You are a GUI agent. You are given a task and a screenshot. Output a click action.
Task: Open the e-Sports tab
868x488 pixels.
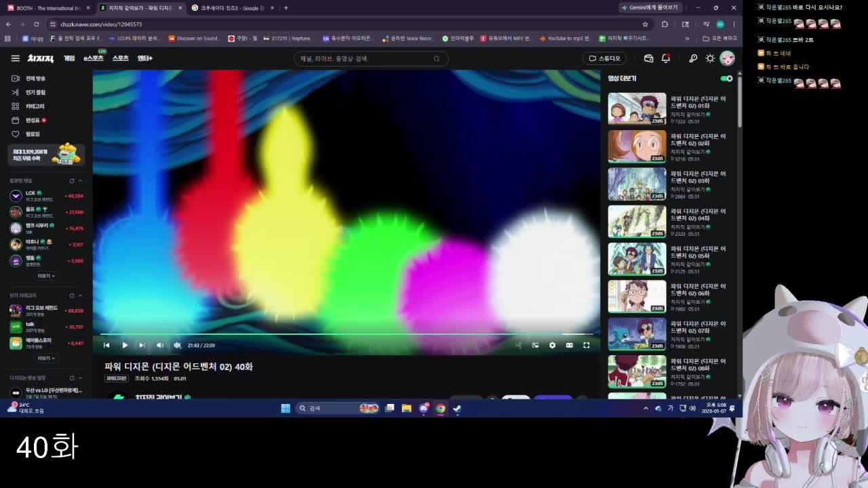[x=94, y=58]
